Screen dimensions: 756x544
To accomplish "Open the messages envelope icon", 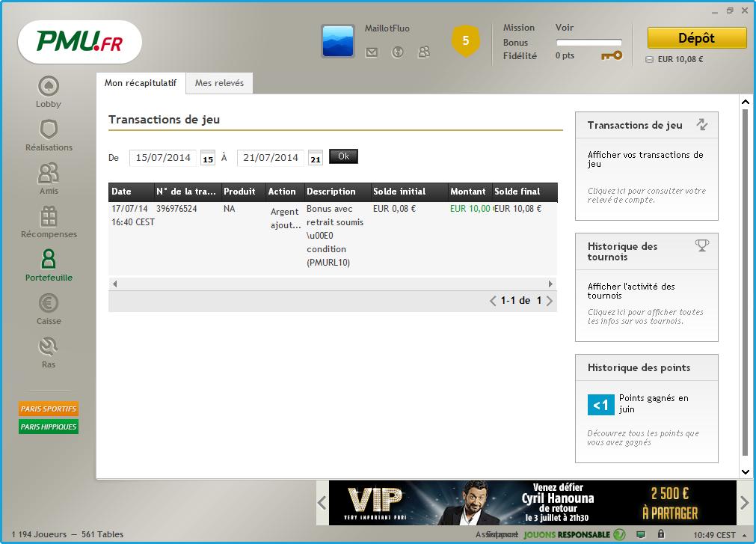I will tap(371, 52).
